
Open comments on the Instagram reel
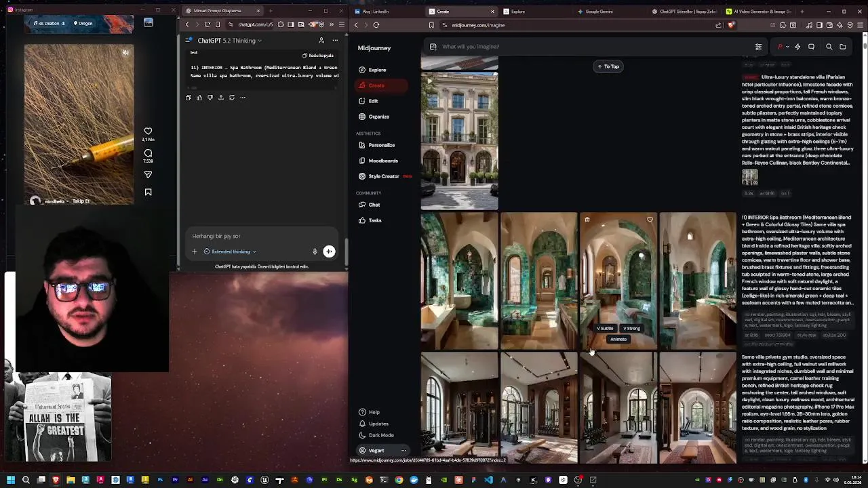[148, 153]
